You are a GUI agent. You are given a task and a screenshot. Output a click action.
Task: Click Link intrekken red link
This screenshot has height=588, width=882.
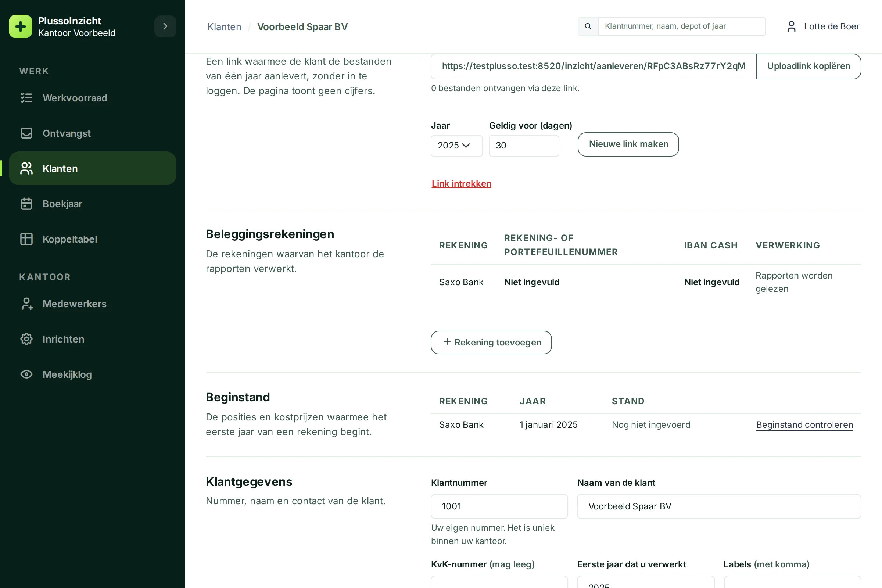[461, 184]
